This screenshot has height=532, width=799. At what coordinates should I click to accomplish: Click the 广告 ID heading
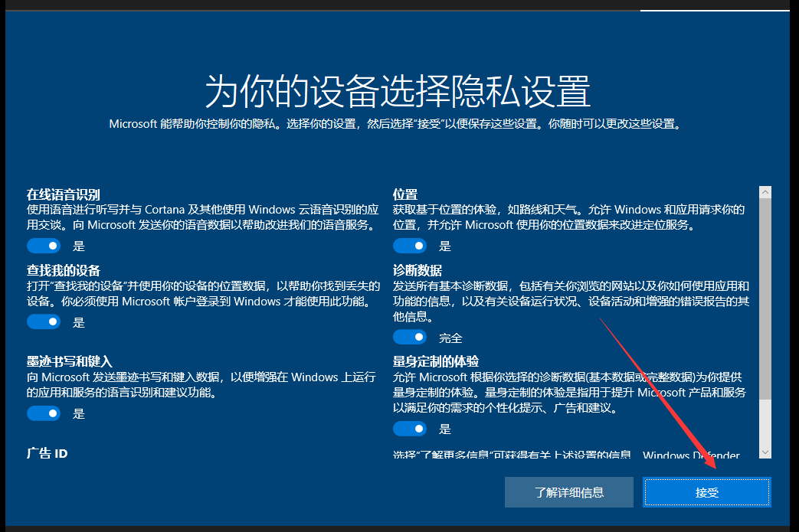[x=47, y=453]
